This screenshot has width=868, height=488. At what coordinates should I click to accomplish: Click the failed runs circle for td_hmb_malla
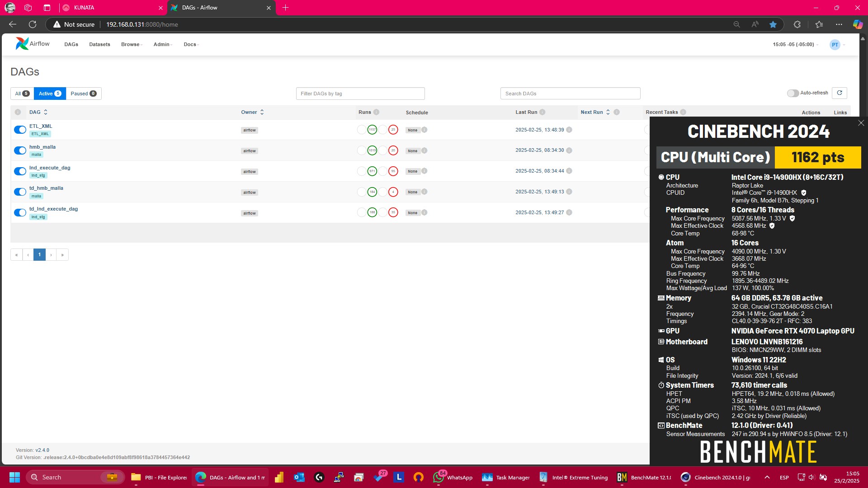pos(393,192)
